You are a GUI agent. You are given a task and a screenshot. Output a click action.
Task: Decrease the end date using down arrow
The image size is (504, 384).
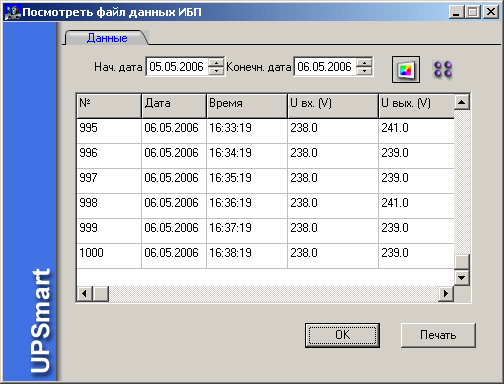(364, 71)
